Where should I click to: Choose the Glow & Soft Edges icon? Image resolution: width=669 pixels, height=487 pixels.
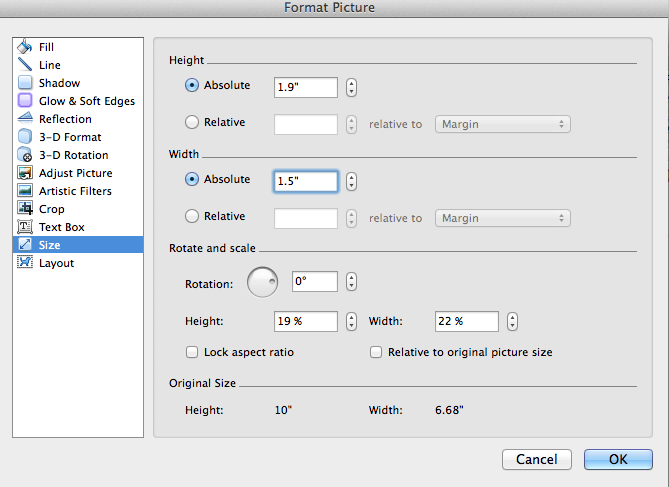(x=25, y=100)
